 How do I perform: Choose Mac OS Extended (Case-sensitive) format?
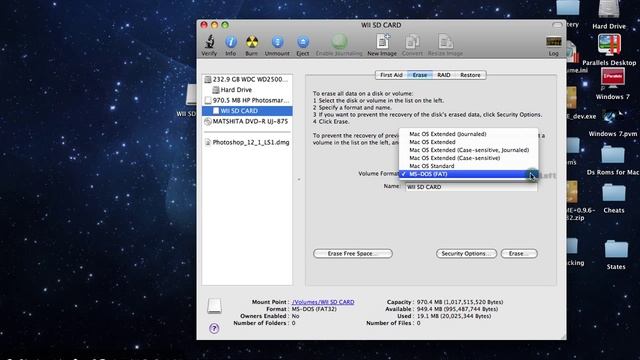(x=469, y=158)
